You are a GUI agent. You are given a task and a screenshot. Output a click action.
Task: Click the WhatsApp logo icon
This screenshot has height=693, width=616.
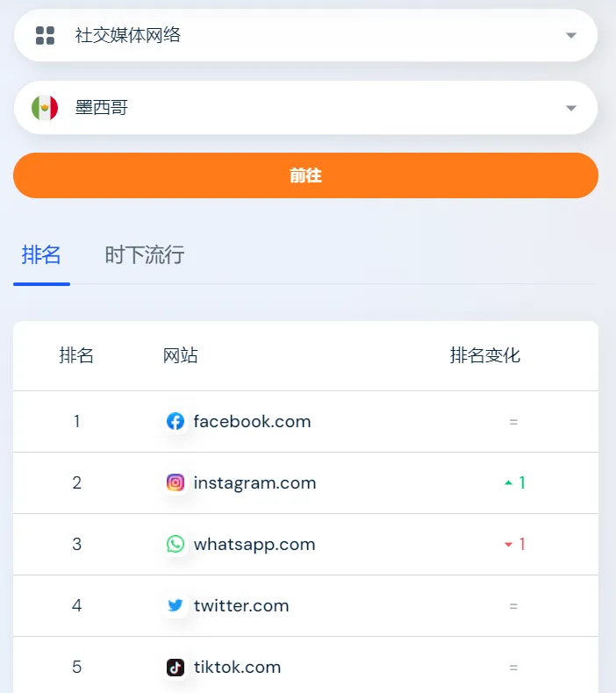pyautogui.click(x=175, y=544)
